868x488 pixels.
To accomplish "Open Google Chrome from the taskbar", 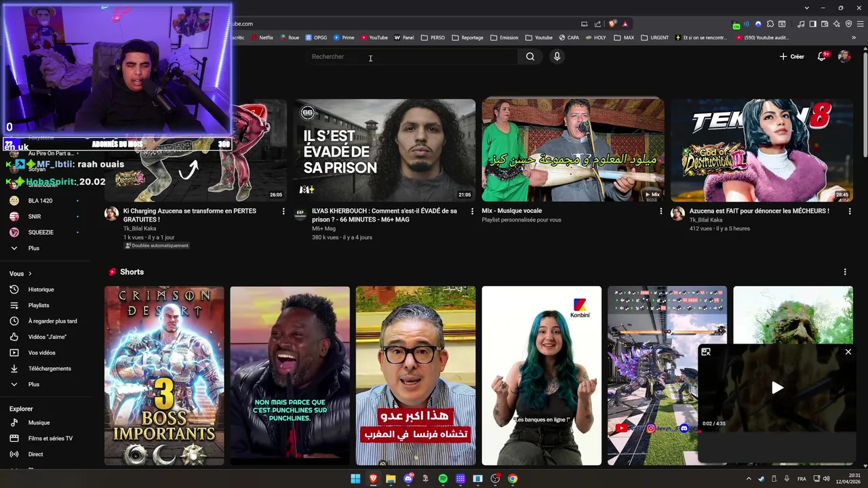I will point(513,479).
